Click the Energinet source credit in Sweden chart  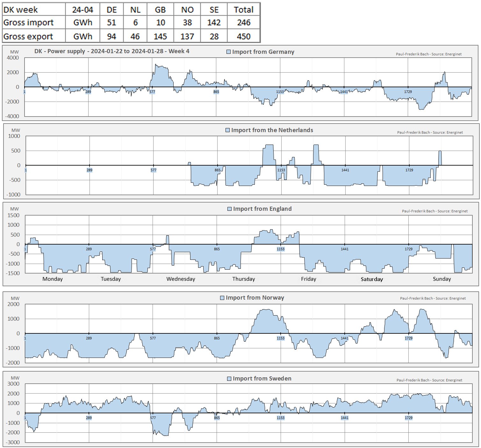coord(429,380)
